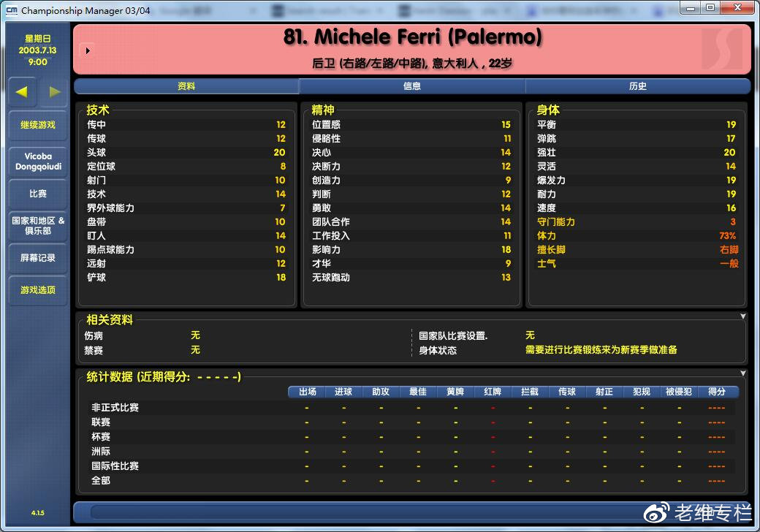This screenshot has height=532, width=760.
Task: Switch to the 历史 tab
Action: click(x=638, y=86)
